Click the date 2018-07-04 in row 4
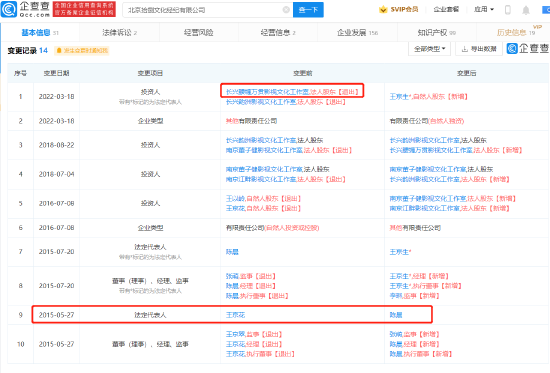The image size is (550, 373). click(56, 174)
